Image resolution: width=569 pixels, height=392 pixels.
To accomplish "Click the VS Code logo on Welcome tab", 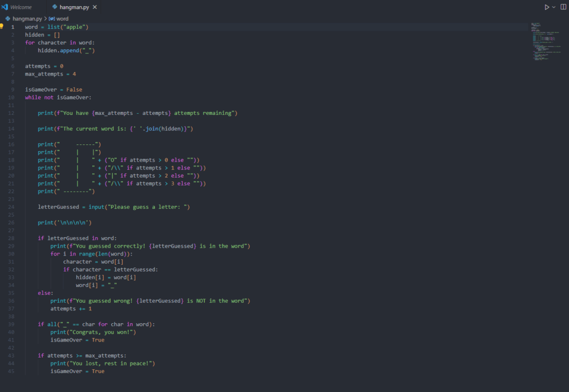I will tap(5, 7).
